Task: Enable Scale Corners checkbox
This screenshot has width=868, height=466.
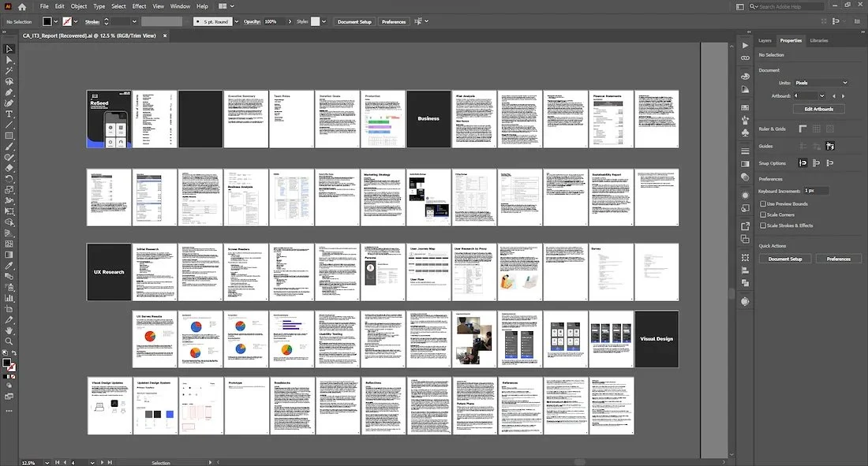Action: click(763, 214)
